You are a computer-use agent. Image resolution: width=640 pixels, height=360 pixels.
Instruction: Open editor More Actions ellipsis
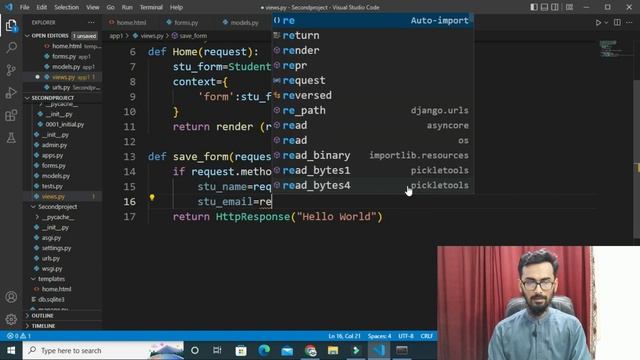coord(629,22)
